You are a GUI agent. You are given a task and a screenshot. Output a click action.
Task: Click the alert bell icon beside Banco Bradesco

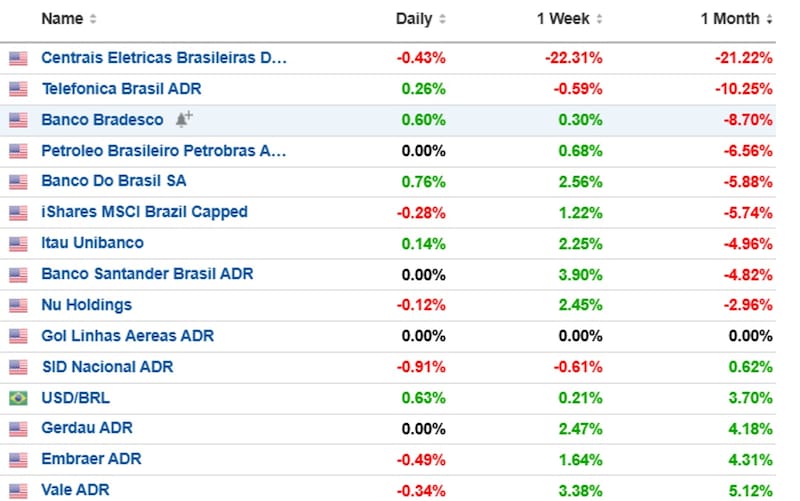tap(183, 120)
